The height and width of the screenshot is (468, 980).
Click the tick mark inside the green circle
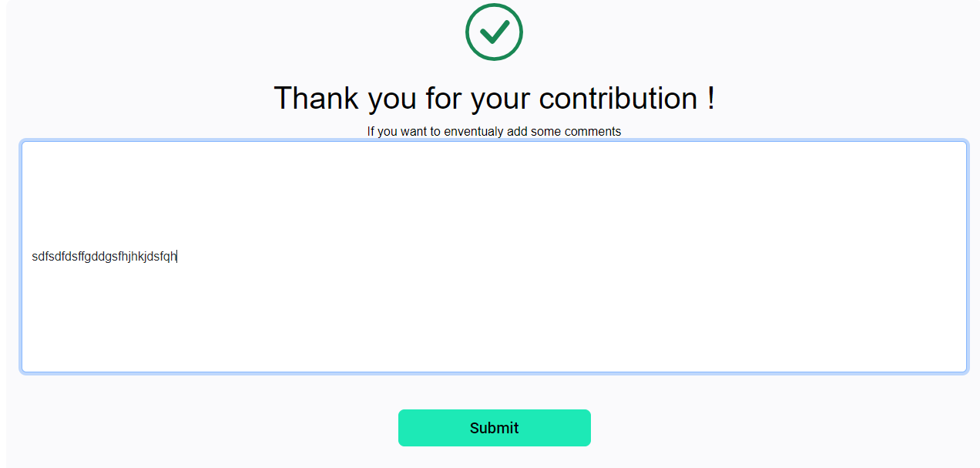494,32
